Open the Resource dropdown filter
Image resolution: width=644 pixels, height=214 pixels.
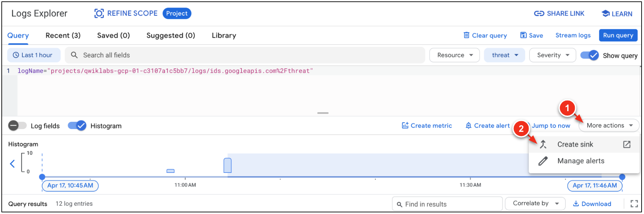pyautogui.click(x=454, y=55)
